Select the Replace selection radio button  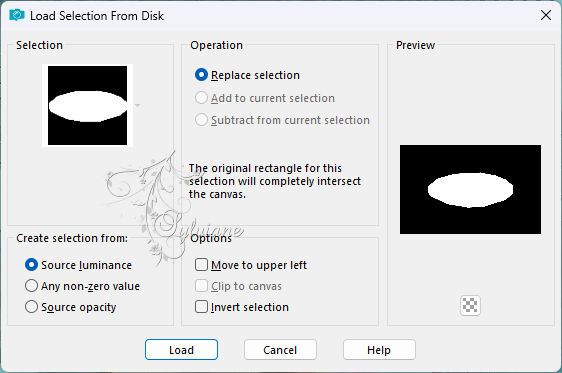click(201, 75)
